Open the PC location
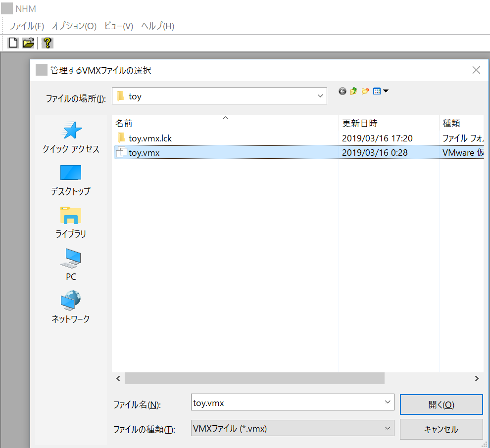The image size is (490, 448). click(71, 265)
